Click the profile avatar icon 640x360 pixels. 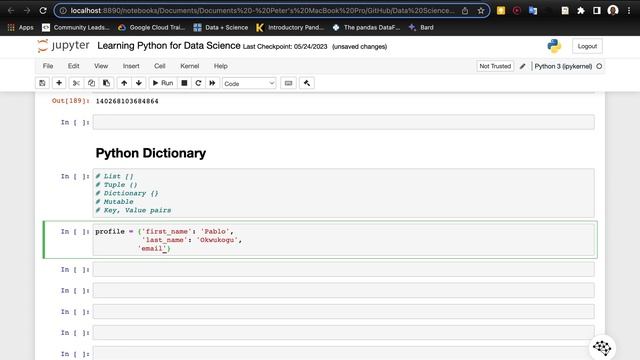click(x=613, y=11)
